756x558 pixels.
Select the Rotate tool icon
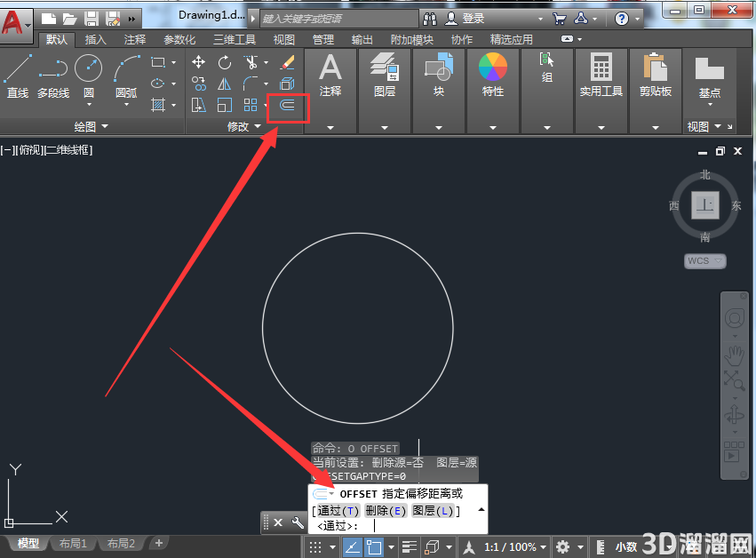(x=224, y=62)
